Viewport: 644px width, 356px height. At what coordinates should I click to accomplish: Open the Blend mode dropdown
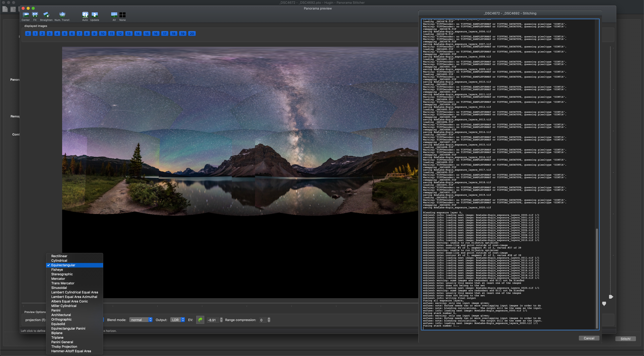141,320
